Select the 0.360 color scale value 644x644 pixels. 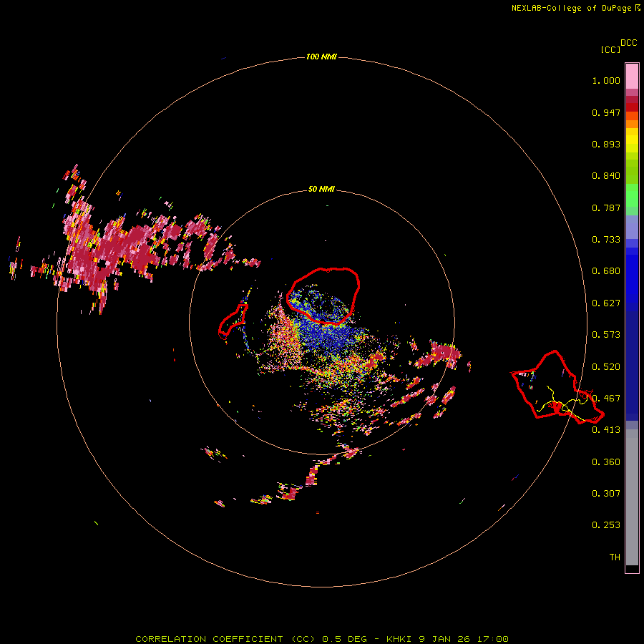point(606,462)
